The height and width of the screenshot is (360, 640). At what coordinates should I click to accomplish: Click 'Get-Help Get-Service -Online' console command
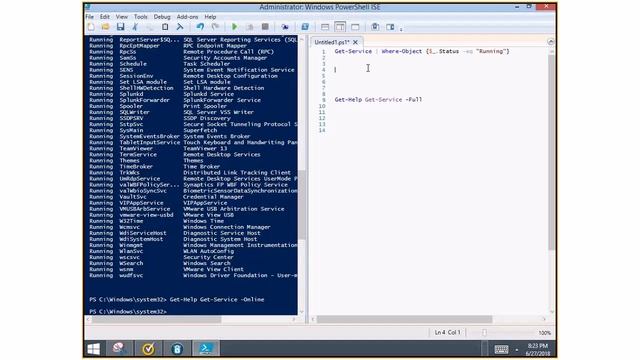tap(217, 300)
